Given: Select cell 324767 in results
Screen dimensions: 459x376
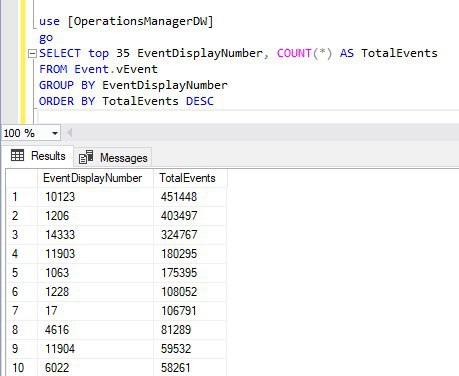Looking at the screenshot, I should coord(190,235).
